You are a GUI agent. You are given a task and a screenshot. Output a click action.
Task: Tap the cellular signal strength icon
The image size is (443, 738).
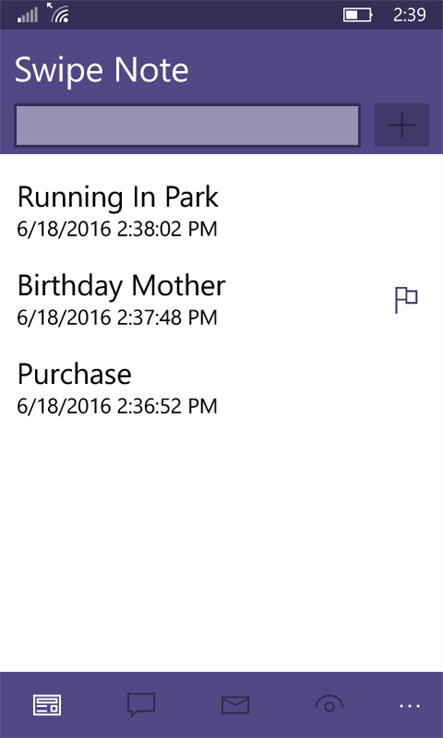(27, 16)
